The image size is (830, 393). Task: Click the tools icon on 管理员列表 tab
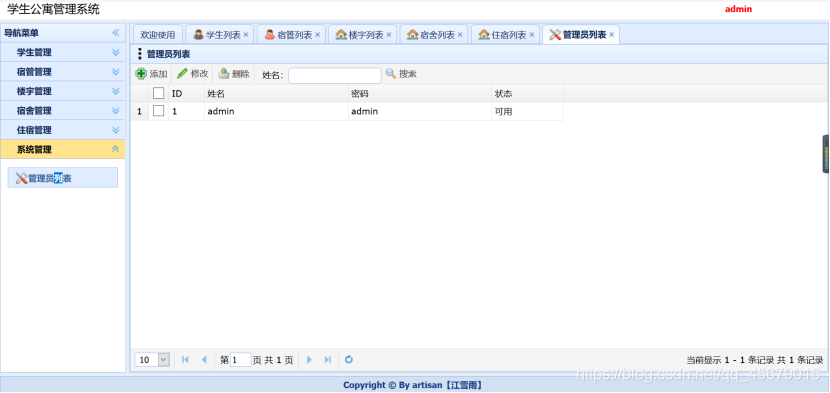555,34
